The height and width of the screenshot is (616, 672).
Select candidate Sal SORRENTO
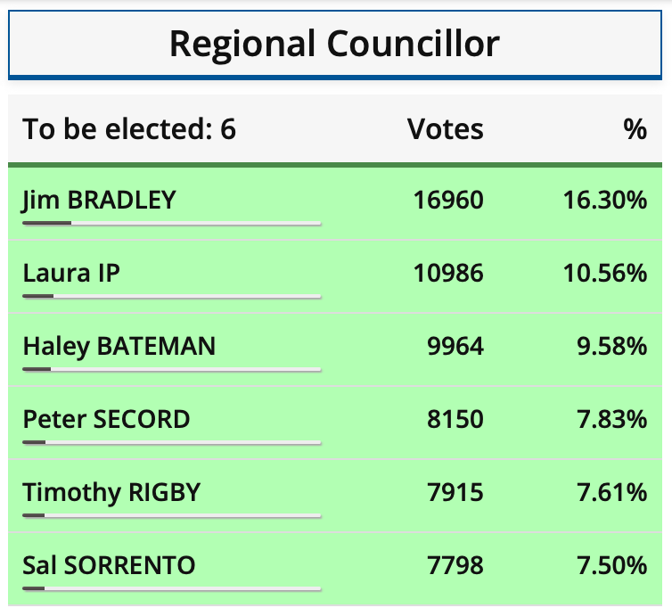click(109, 565)
